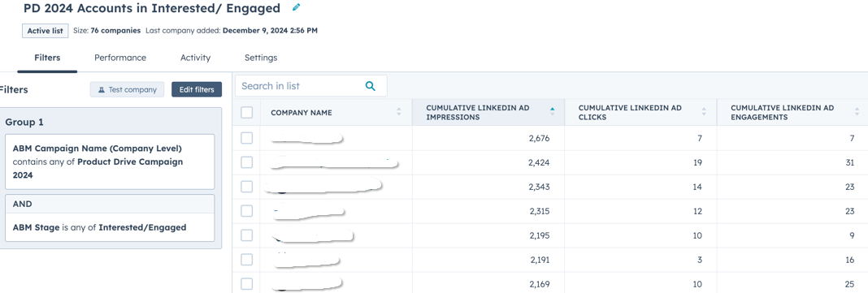The height and width of the screenshot is (293, 868).
Task: Check the row with 2,169 impressions
Action: [x=247, y=284]
